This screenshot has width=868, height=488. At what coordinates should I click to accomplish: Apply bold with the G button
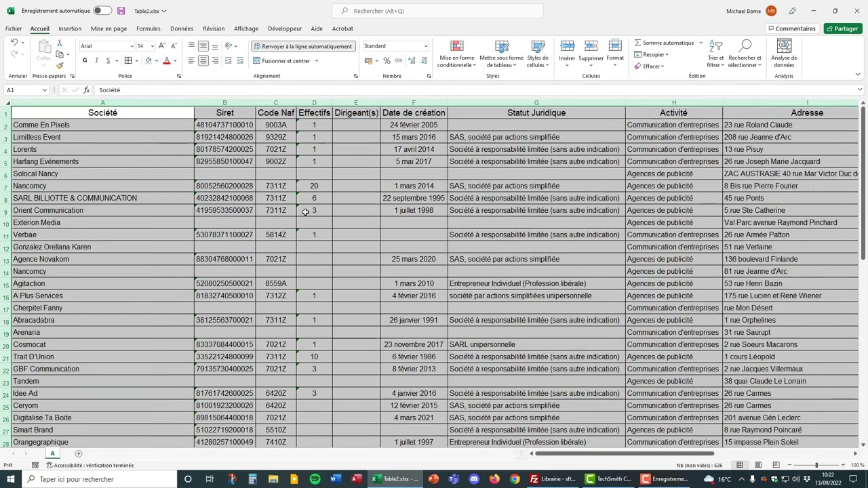click(85, 60)
